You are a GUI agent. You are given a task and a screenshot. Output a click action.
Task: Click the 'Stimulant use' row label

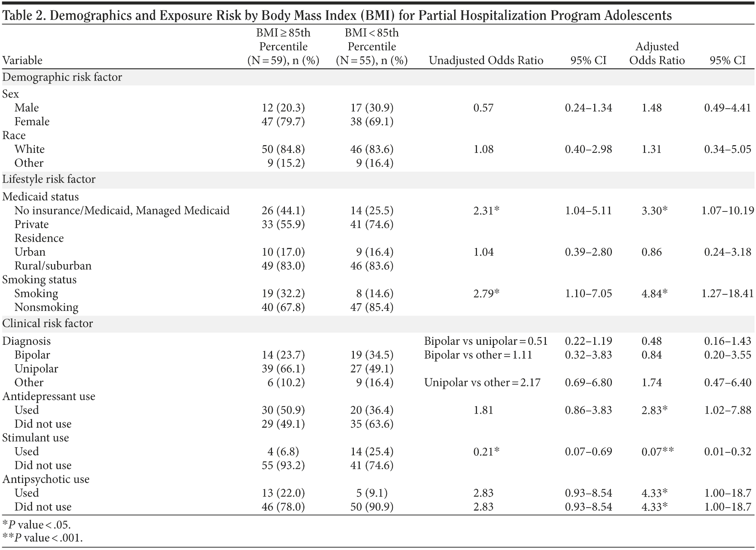(35, 438)
